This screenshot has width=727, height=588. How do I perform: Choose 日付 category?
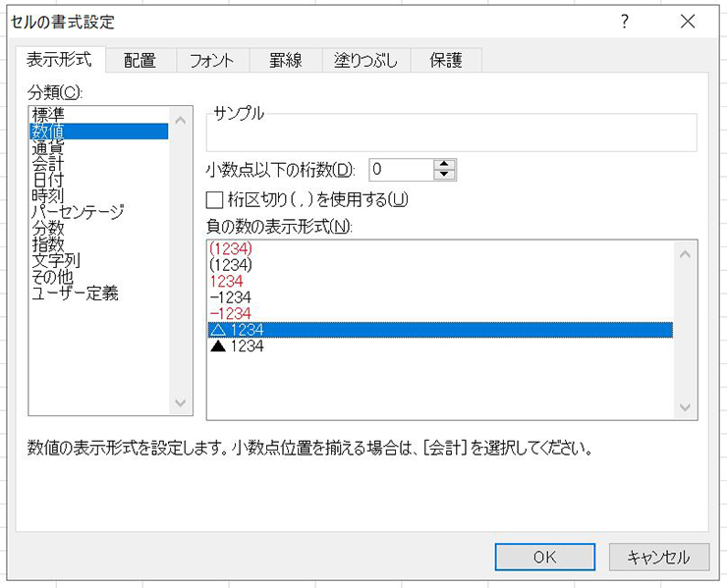(99, 180)
